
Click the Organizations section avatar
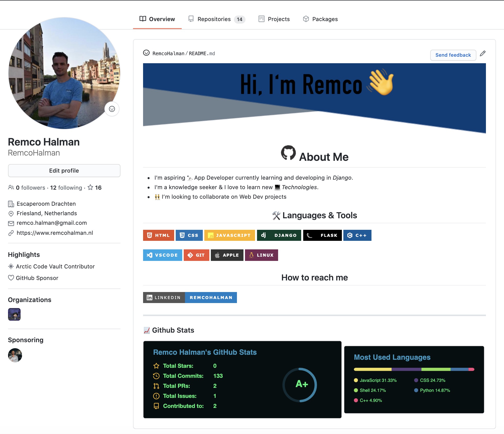tap(15, 314)
